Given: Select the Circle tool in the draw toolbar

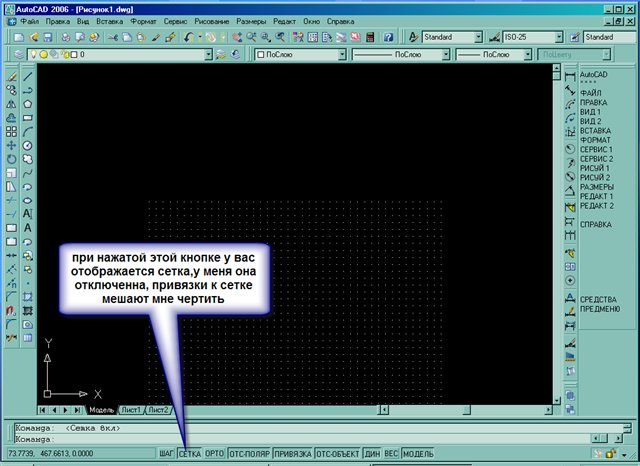Looking at the screenshot, I should (x=28, y=145).
